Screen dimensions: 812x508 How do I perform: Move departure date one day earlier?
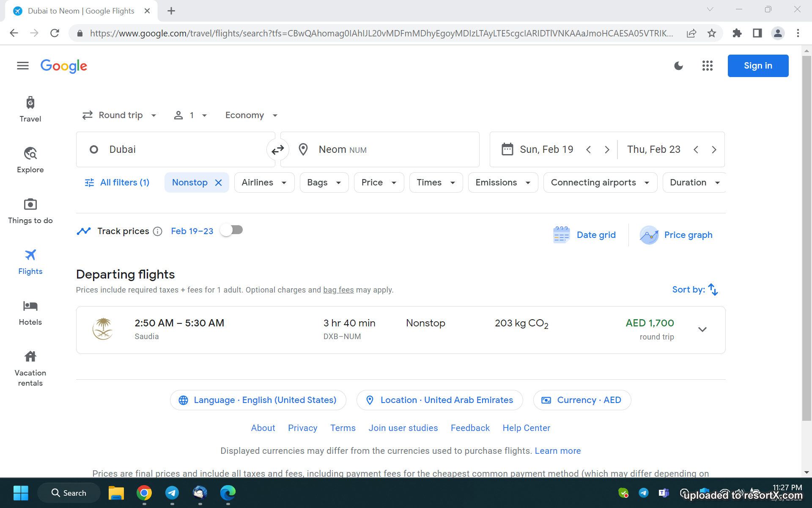click(x=588, y=149)
